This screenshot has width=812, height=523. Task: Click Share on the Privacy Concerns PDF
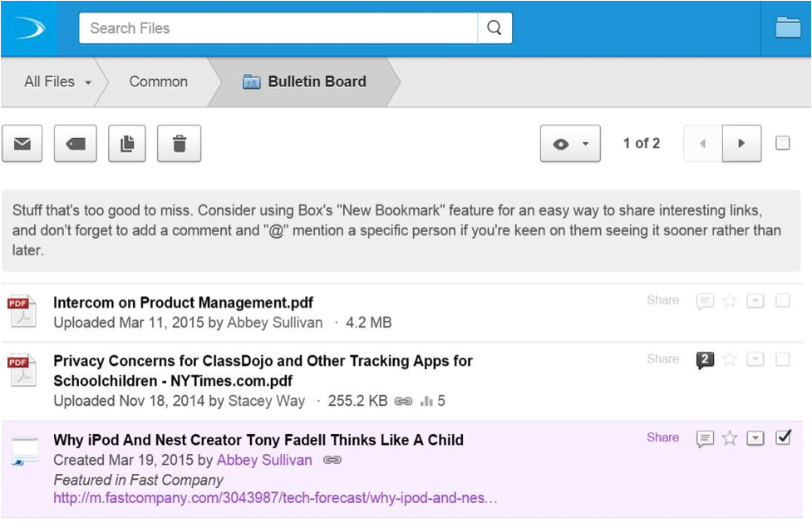(x=662, y=359)
